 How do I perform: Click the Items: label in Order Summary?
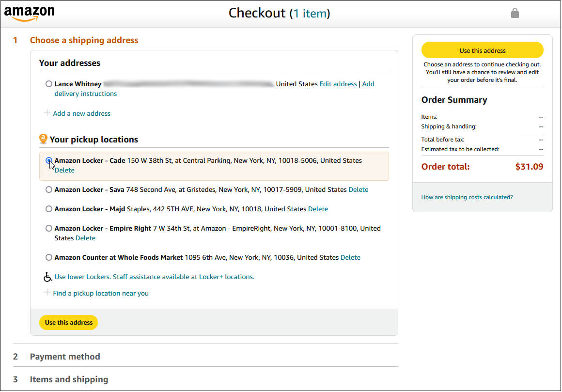[429, 117]
